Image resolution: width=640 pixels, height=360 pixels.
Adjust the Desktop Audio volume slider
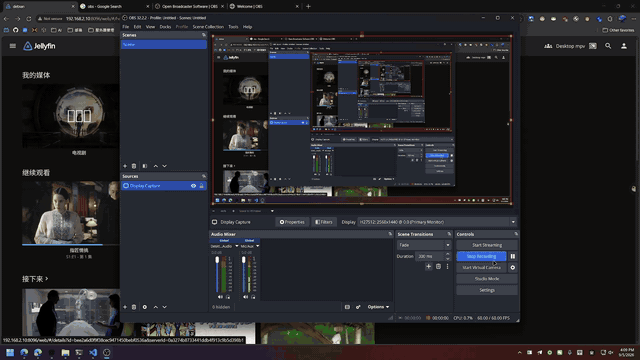tap(217, 273)
